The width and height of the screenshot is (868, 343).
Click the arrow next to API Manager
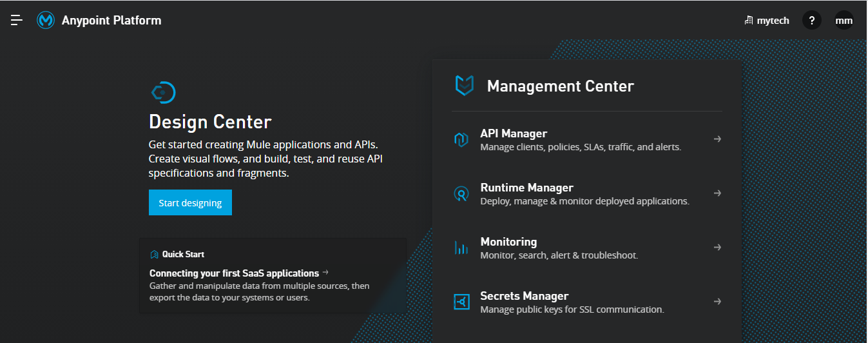pyautogui.click(x=717, y=139)
